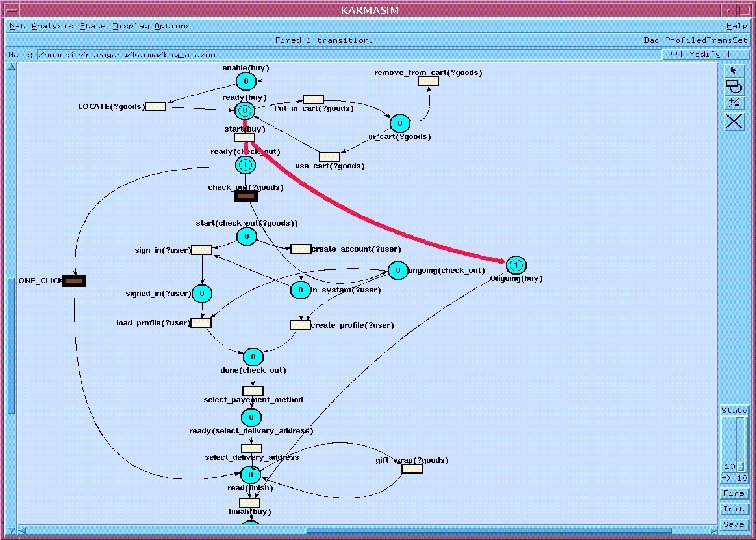Click the put_in_cart(?goods) transition box
The height and width of the screenshot is (540, 756).
point(313,99)
